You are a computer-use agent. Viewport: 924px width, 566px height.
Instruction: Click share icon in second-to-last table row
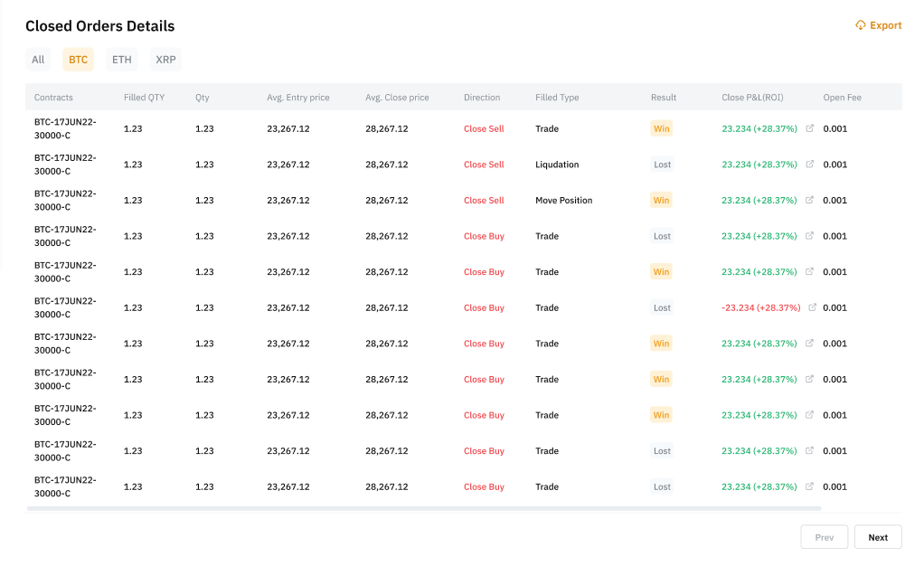[x=809, y=451]
